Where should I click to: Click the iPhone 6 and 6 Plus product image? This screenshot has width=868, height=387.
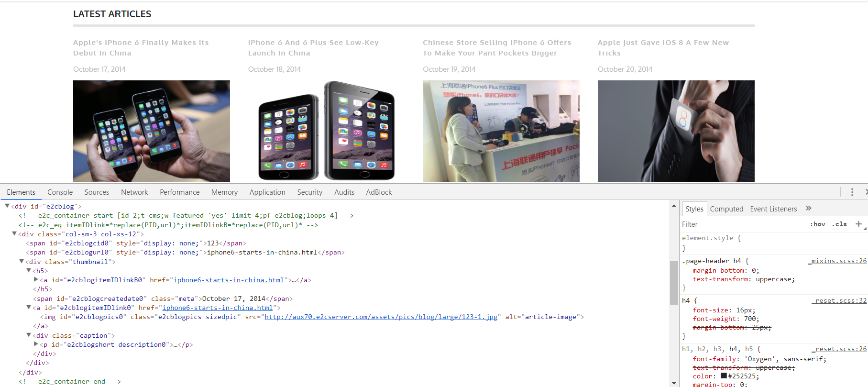click(x=326, y=131)
